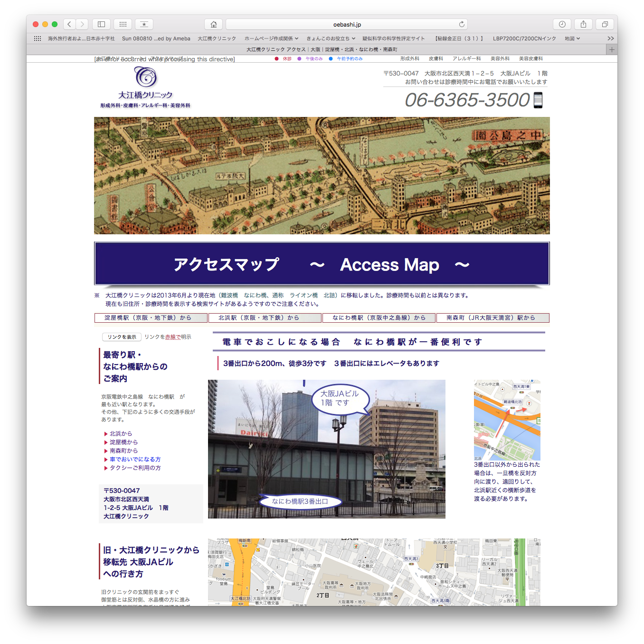The image size is (644, 644).
Task: Click heading 旧・大江橋クリニックから移転先
Action: pyautogui.click(x=151, y=562)
